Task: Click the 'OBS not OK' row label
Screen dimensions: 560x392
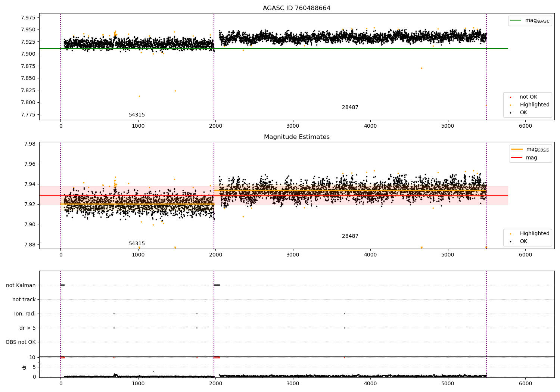Action: coord(21,342)
